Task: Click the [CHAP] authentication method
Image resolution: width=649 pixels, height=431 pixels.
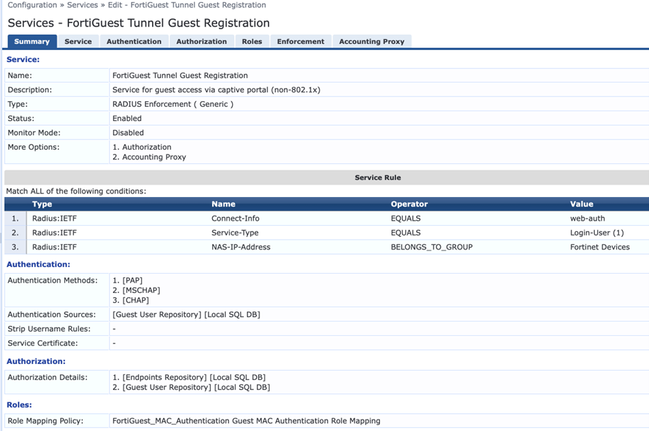Action: coord(131,300)
